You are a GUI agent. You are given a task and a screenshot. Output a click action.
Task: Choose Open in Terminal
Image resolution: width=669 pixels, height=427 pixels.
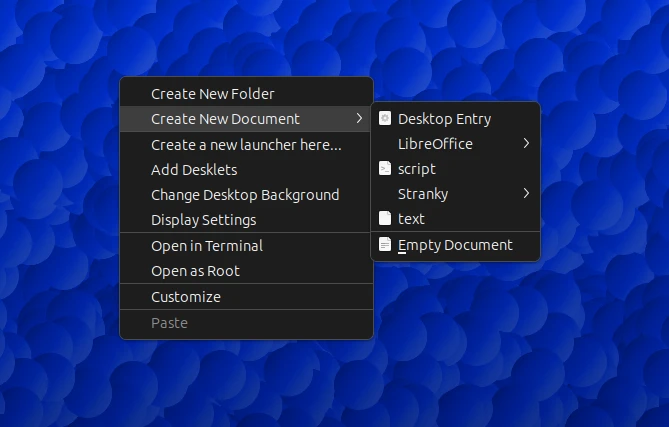coord(207,246)
